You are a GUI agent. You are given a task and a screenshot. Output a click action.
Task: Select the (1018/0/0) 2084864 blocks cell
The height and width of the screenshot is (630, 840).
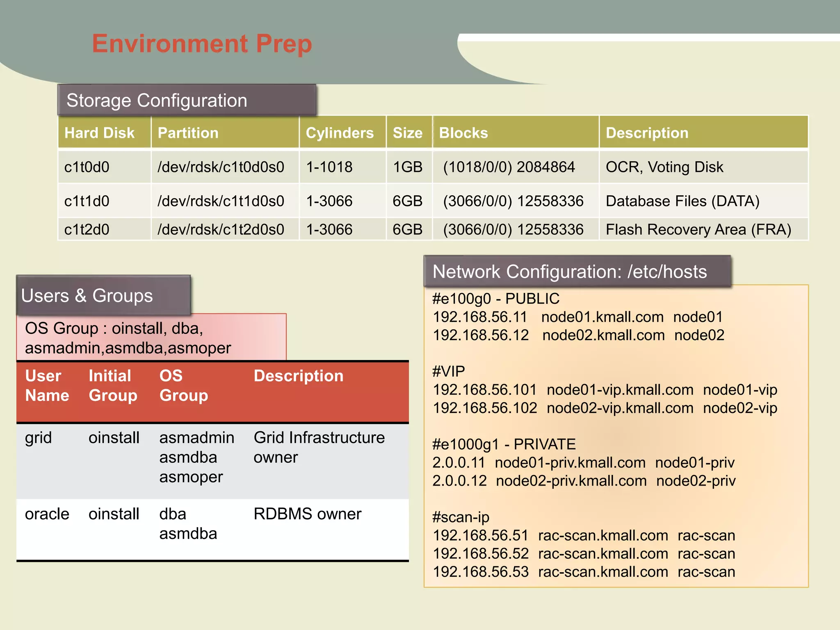tap(516, 167)
